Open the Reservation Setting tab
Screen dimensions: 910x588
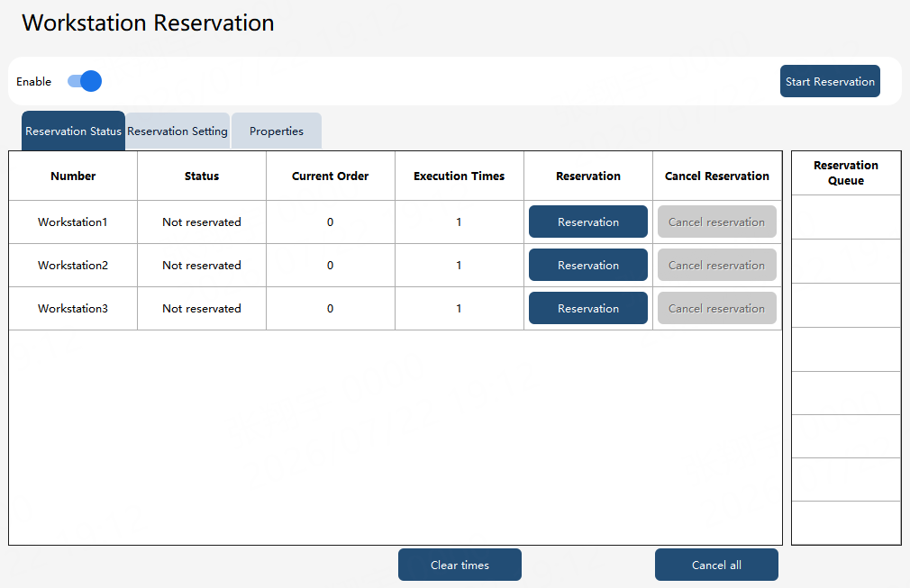pyautogui.click(x=177, y=131)
